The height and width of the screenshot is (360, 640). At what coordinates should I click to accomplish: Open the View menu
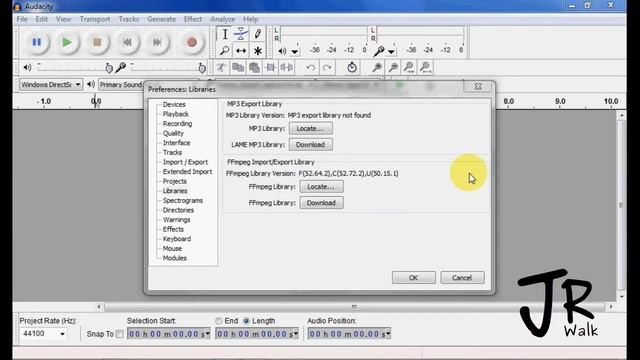64,19
